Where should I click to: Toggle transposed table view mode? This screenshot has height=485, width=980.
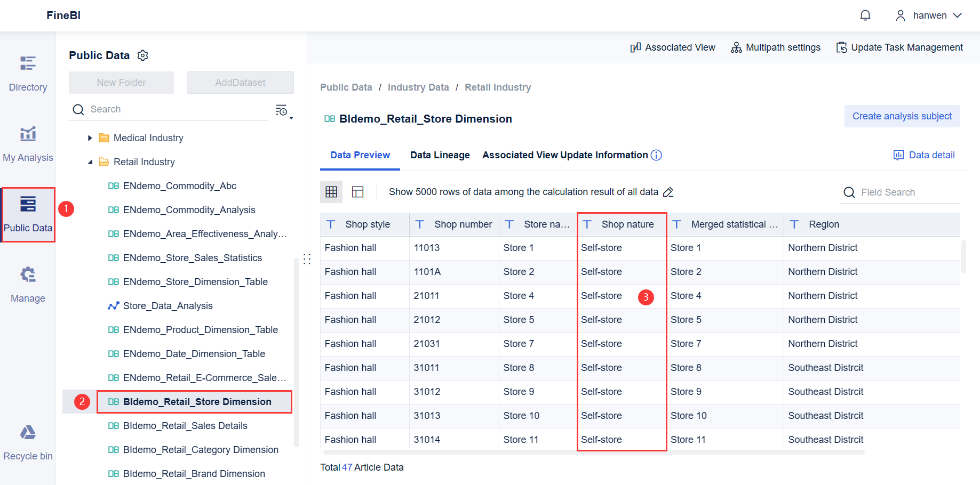(x=357, y=191)
